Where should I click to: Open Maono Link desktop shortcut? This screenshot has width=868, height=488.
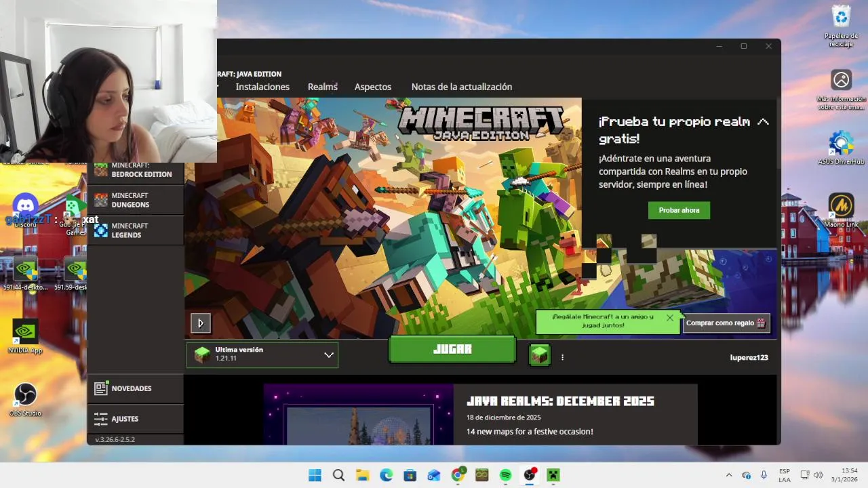pos(841,210)
